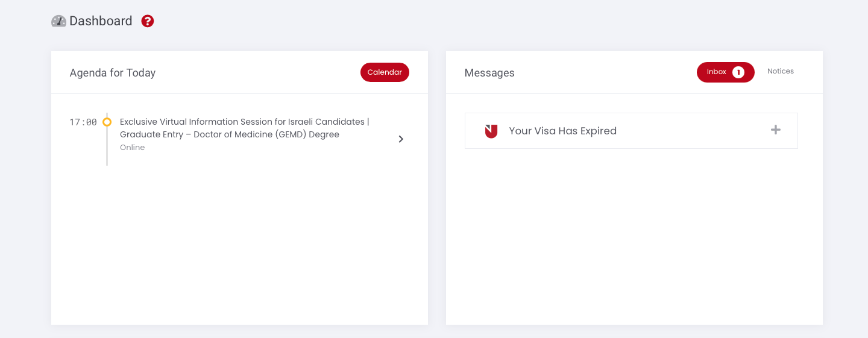Image resolution: width=868 pixels, height=338 pixels.
Task: Select the "Graduate Entry – Doctor of Medicine" line
Action: coord(229,134)
